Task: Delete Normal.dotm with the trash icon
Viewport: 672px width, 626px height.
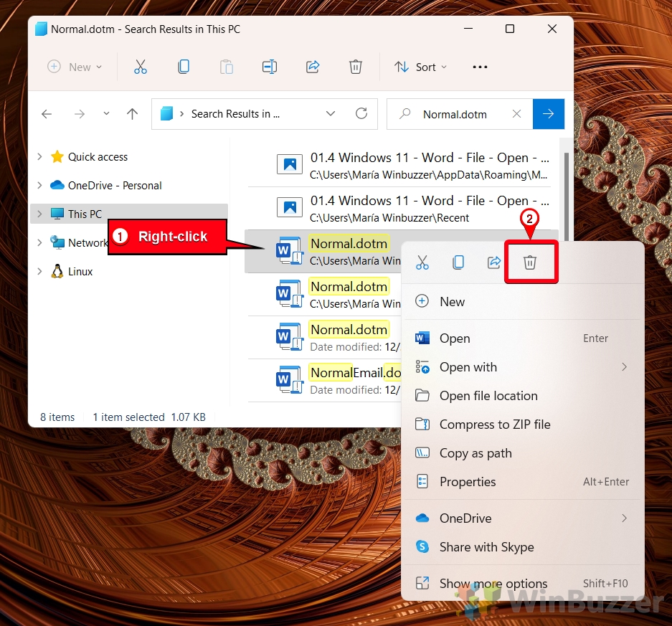Action: click(531, 262)
